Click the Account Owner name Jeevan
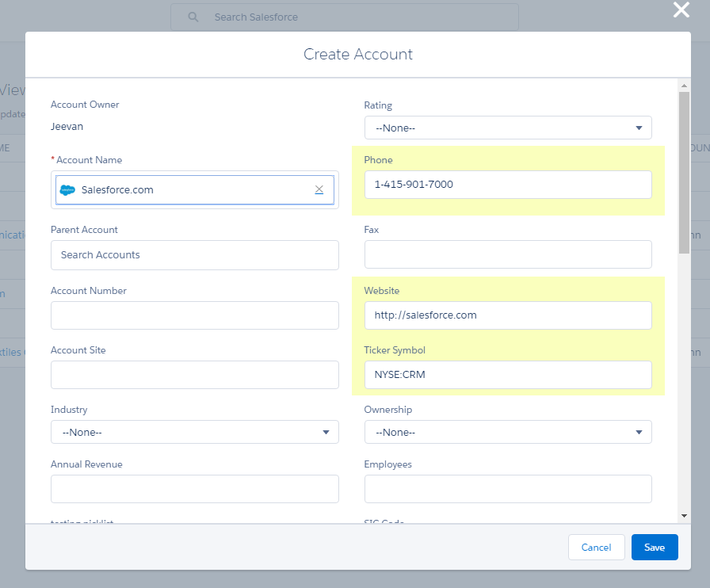This screenshot has width=710, height=588. coord(67,126)
